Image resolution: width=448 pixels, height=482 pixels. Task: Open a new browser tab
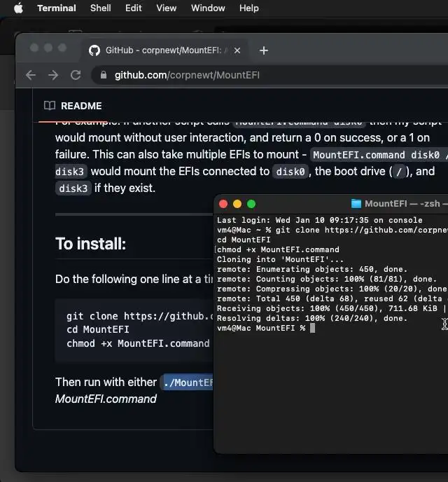point(263,50)
